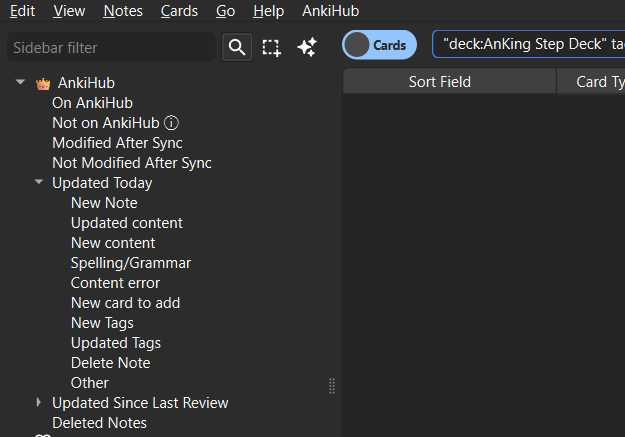Select Not Modified After Sync
This screenshot has width=625, height=437.
[x=132, y=163]
